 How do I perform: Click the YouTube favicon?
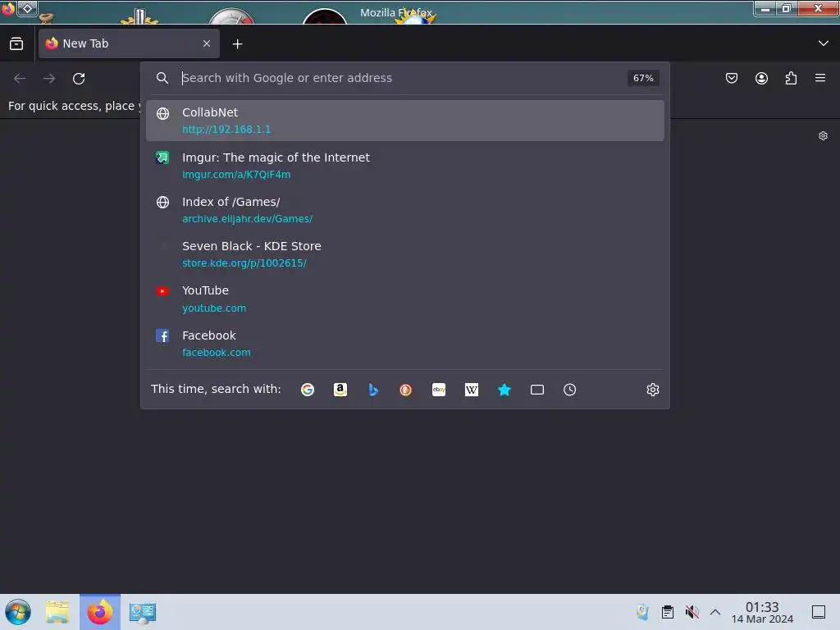pyautogui.click(x=162, y=291)
